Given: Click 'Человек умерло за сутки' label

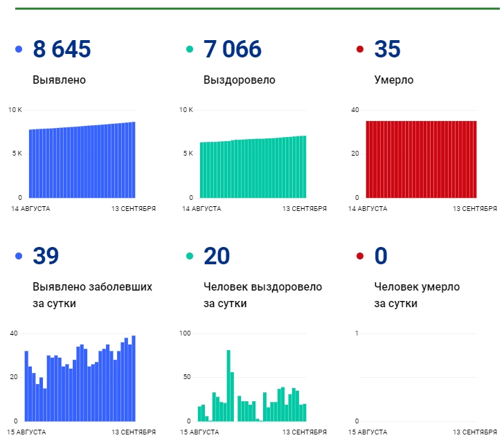Looking at the screenshot, I should [417, 295].
